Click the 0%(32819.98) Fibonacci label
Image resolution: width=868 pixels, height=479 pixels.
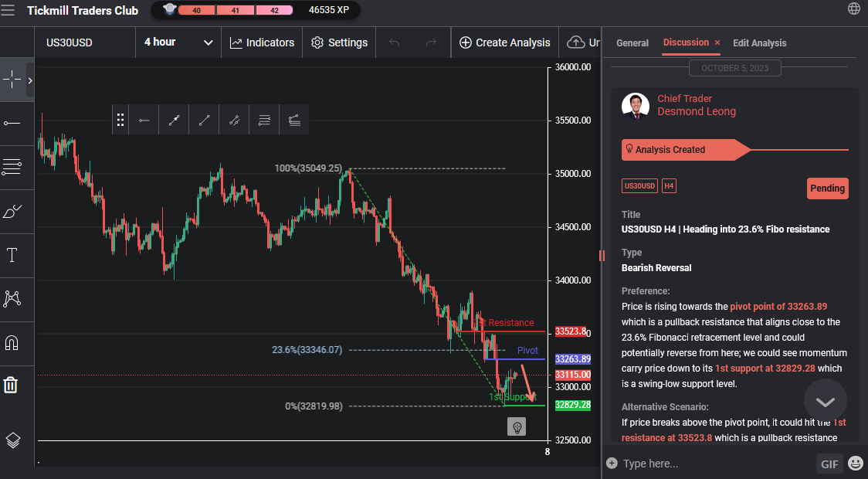tap(314, 406)
